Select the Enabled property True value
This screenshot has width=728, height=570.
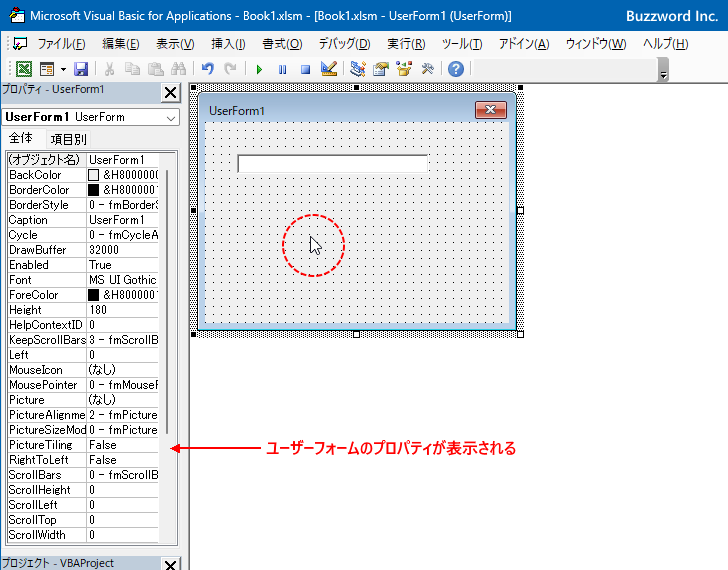tap(123, 265)
